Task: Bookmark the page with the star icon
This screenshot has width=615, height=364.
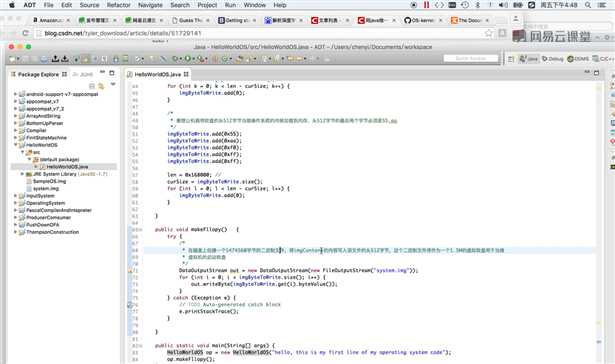Action: (489, 33)
